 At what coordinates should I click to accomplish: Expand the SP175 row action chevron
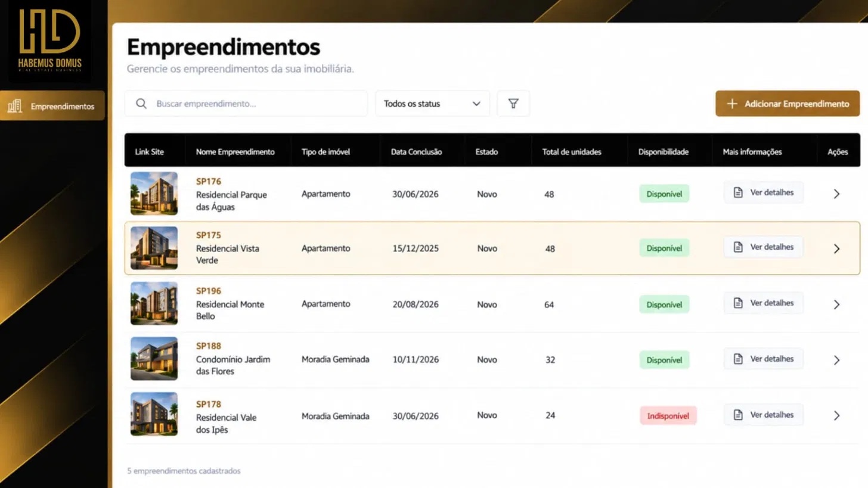click(x=836, y=248)
